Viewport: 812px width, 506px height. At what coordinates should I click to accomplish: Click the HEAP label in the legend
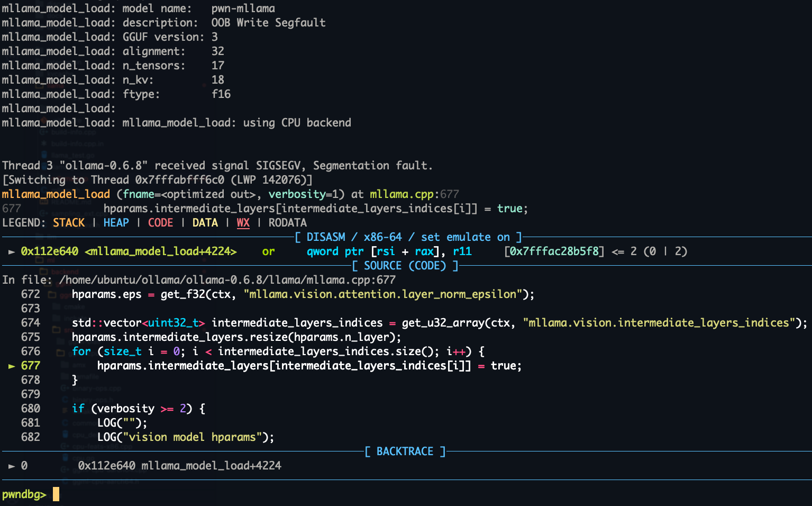point(116,223)
